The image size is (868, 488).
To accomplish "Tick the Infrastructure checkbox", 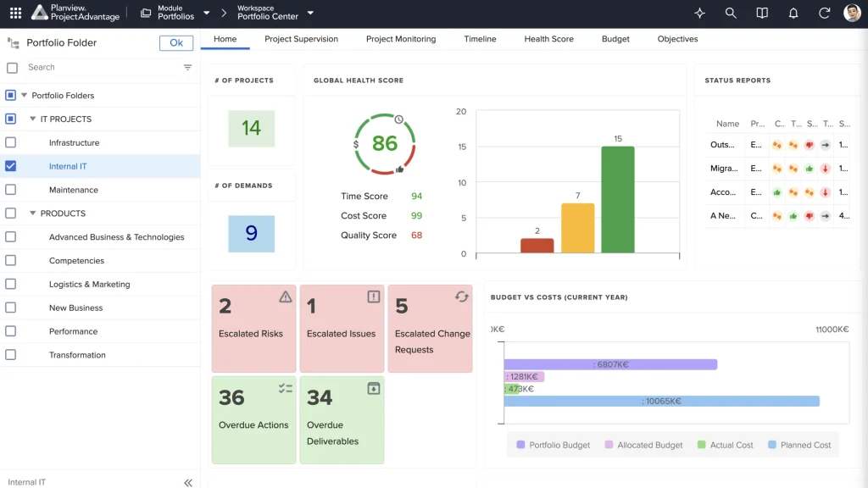I will [x=10, y=142].
